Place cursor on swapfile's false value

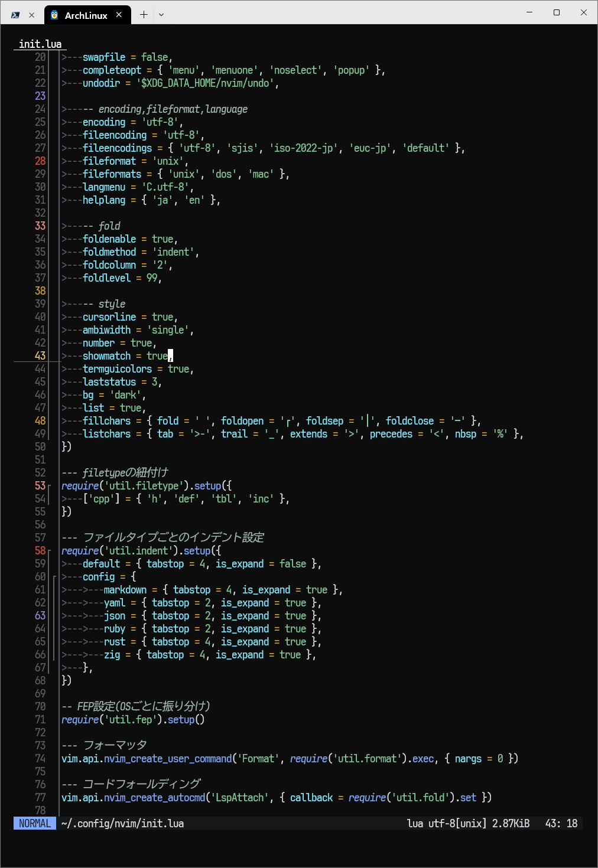(154, 57)
